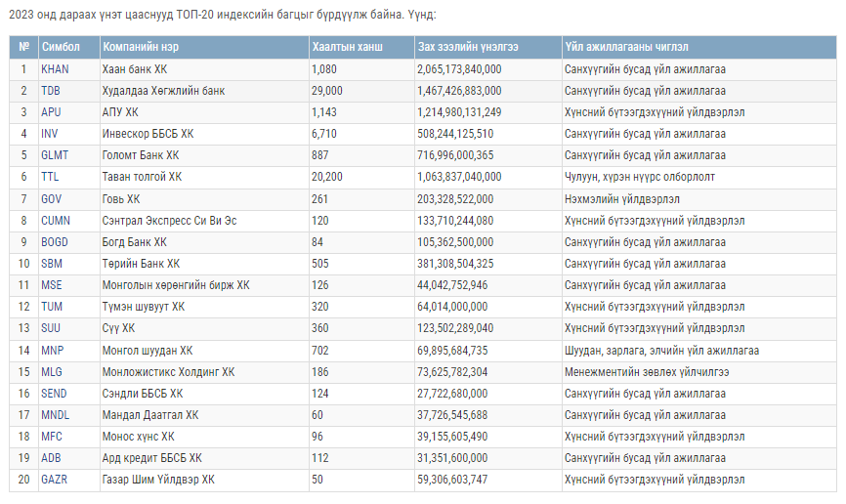Select company name Таван толгой ХК
Image resolution: width=846 pixels, height=504 pixels.
142,177
